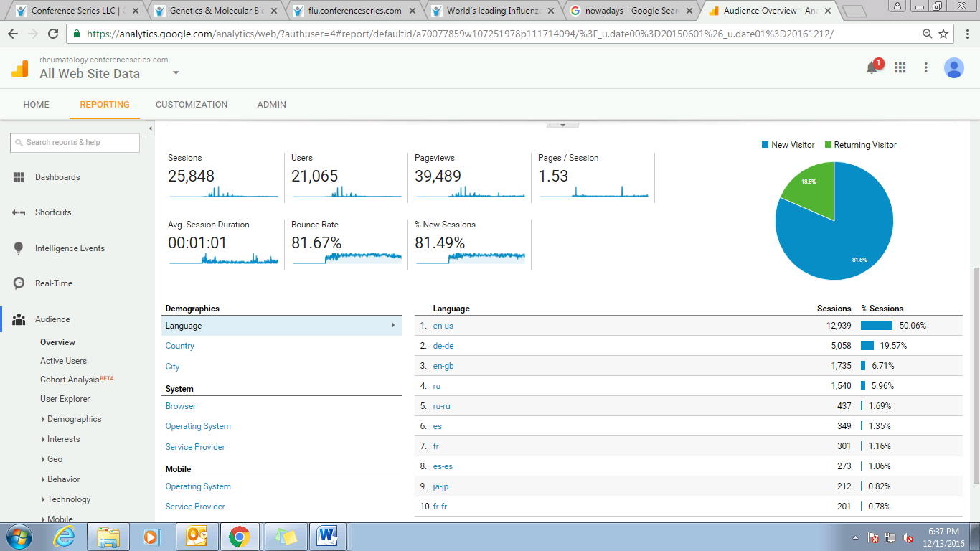Viewport: 980px width, 551px height.
Task: Open Windows Explorer from taskbar
Action: [x=108, y=536]
